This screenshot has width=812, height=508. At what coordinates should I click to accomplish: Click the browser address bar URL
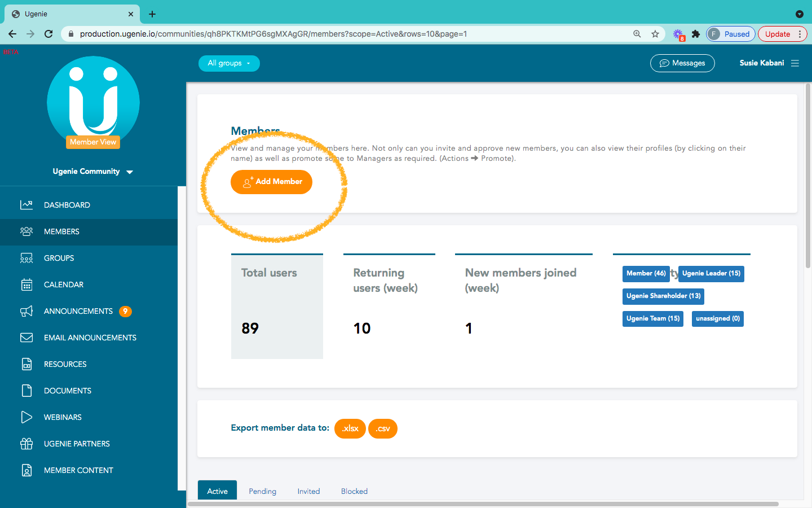point(273,34)
